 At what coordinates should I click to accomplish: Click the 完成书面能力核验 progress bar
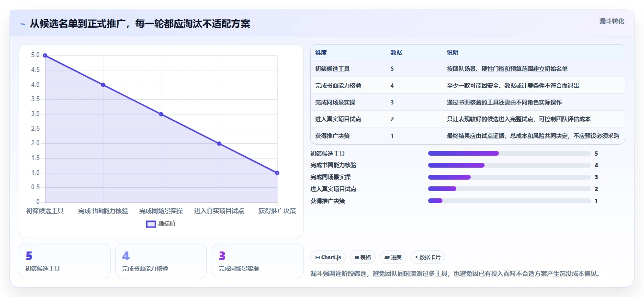click(x=509, y=165)
